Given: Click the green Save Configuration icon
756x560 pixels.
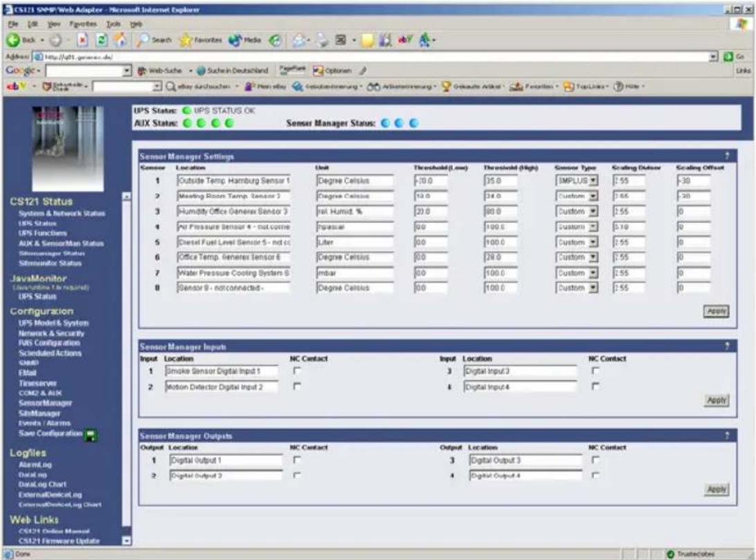Looking at the screenshot, I should (91, 435).
